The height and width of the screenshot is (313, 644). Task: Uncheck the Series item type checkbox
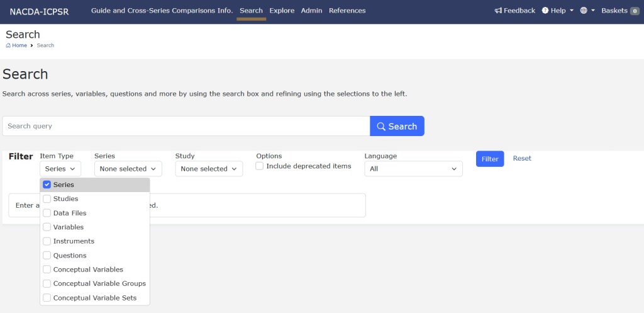pyautogui.click(x=47, y=185)
